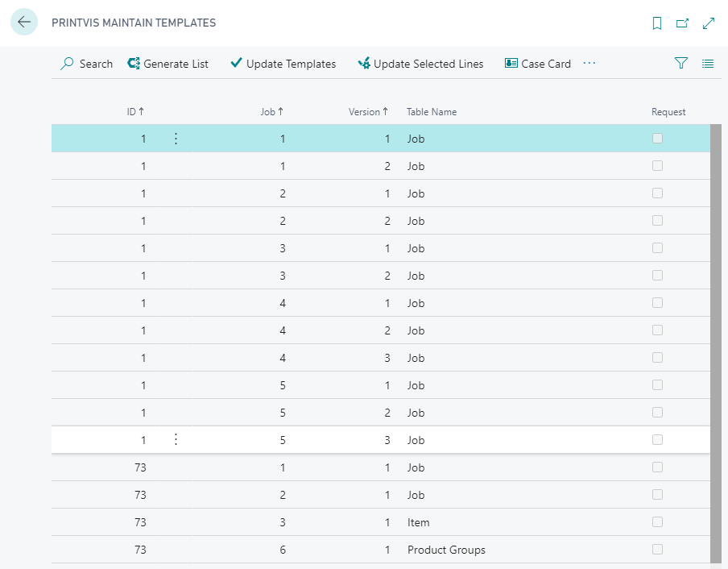Click Table Name 'Job' in the highlighted first row
The image size is (728, 569).
point(416,139)
